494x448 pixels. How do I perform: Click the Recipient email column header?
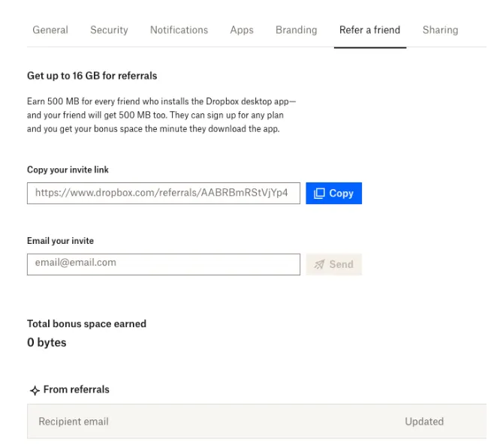[x=74, y=422]
